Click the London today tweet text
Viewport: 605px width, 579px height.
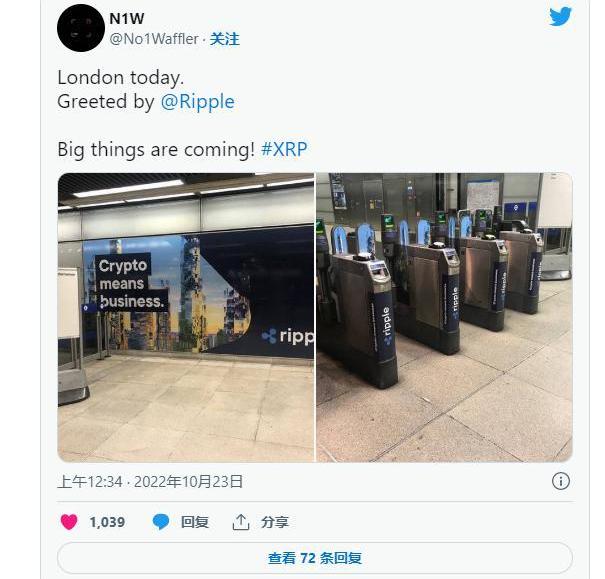pyautogui.click(x=121, y=78)
